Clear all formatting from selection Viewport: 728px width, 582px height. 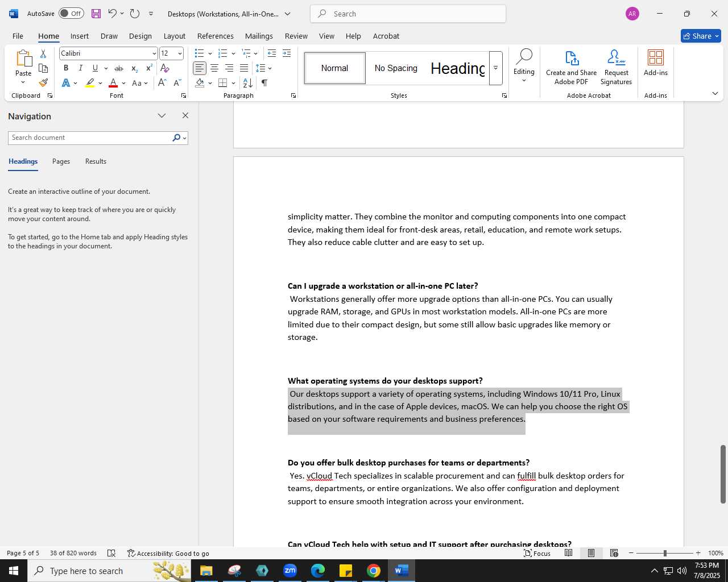pyautogui.click(x=165, y=68)
